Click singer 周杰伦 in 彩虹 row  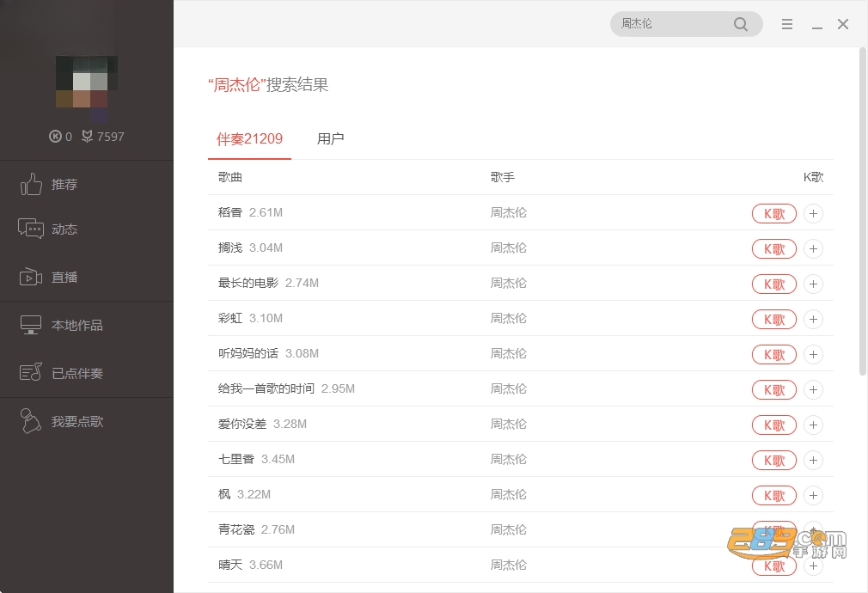tap(509, 318)
